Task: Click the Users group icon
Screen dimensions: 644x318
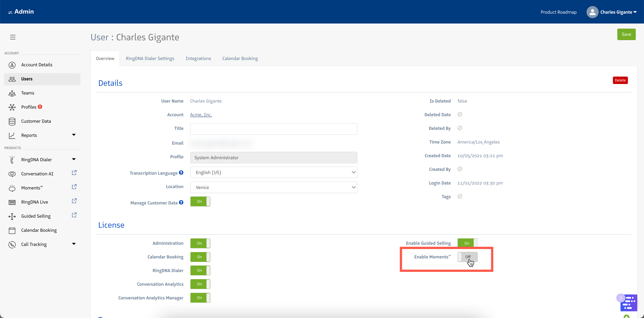Action: coord(12,79)
